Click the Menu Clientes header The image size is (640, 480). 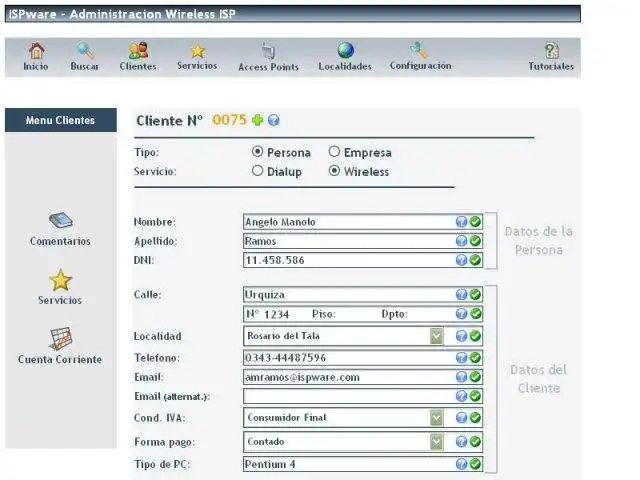pos(61,120)
